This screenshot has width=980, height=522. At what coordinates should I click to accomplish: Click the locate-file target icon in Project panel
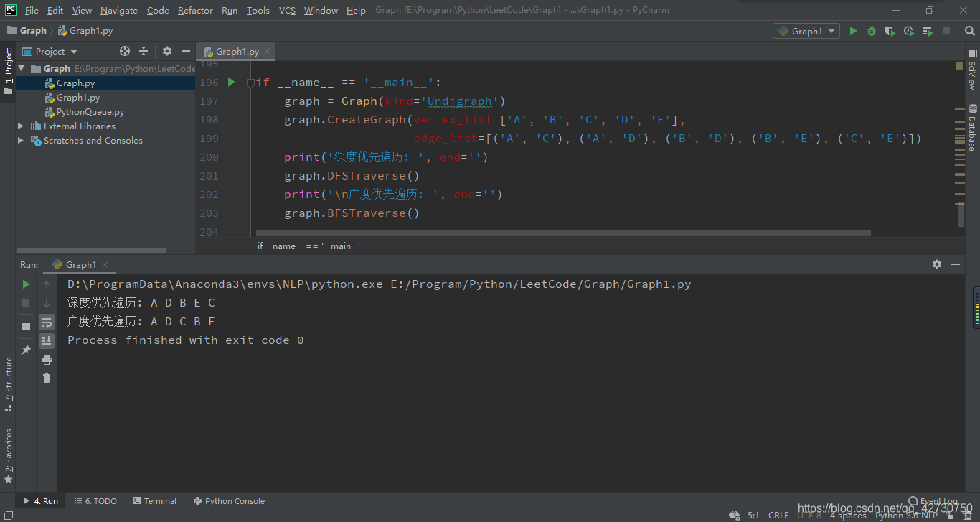click(125, 51)
